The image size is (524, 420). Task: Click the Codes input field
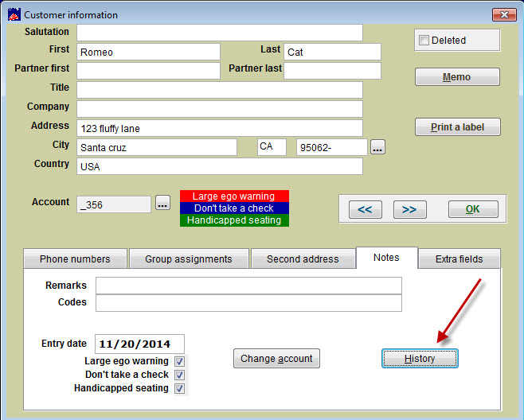pos(248,303)
